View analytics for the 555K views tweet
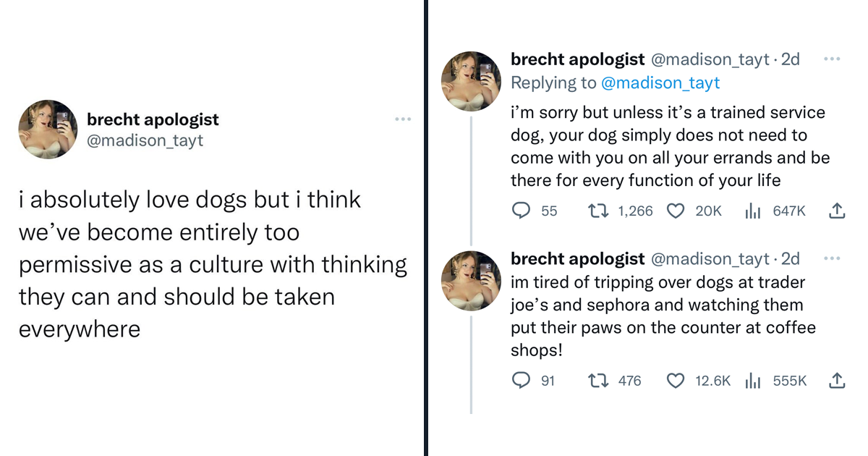Screen dimensions: 868x456 [752, 380]
